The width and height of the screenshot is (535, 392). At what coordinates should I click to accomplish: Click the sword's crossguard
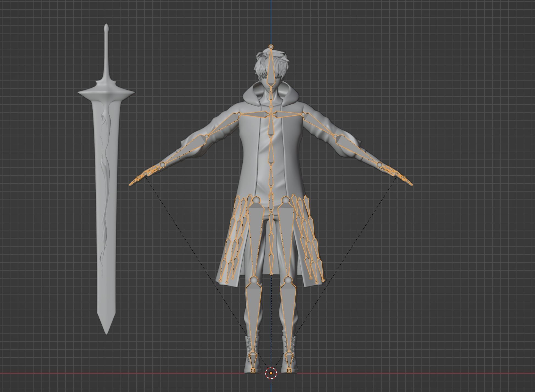(x=106, y=93)
